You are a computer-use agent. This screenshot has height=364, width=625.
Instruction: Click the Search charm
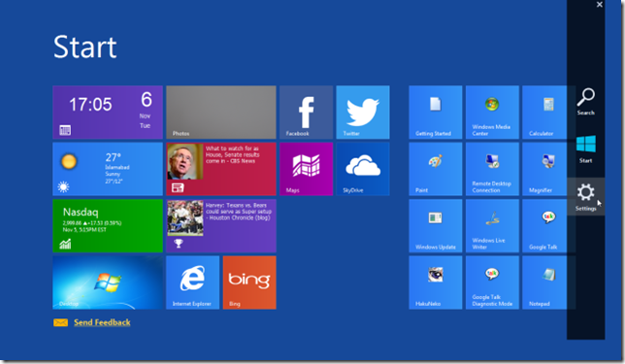click(585, 102)
